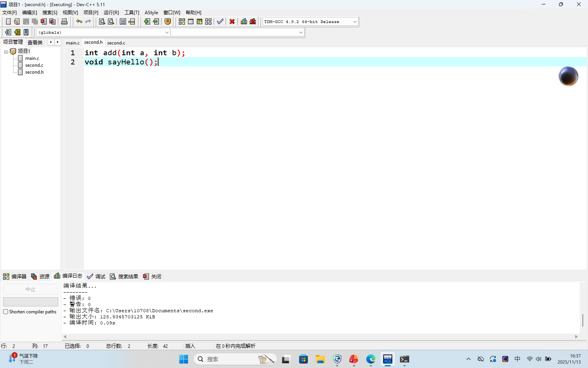
Task: Open the 搜索结果 bottom panel tab
Action: click(124, 276)
